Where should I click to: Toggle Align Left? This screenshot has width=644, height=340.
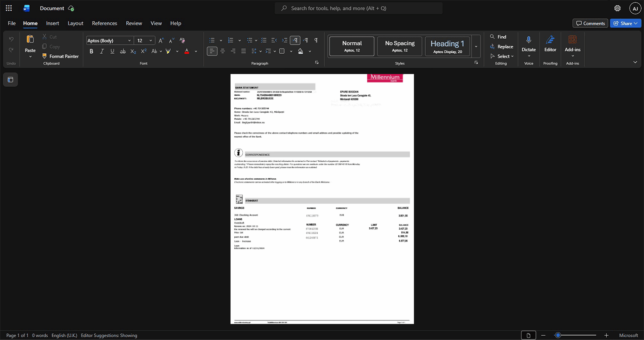(x=212, y=51)
